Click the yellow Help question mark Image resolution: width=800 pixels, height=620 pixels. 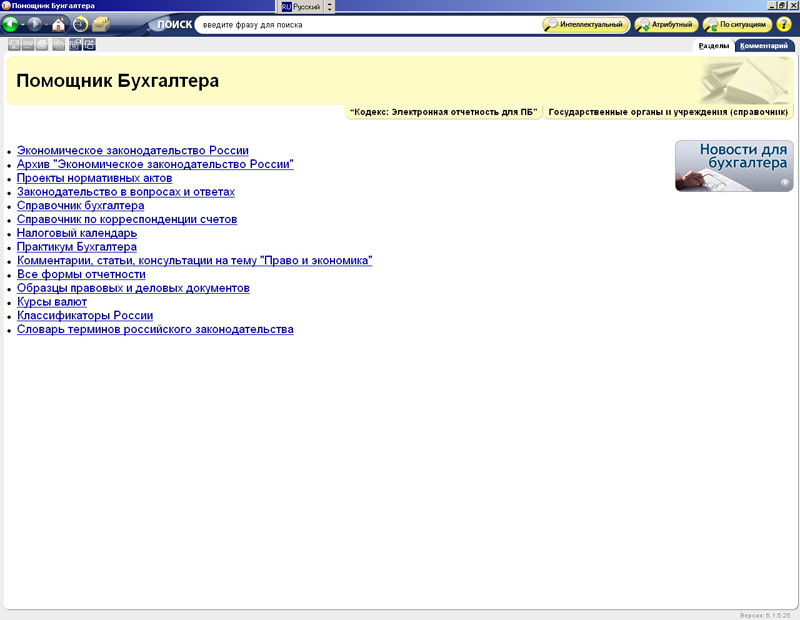pos(784,24)
